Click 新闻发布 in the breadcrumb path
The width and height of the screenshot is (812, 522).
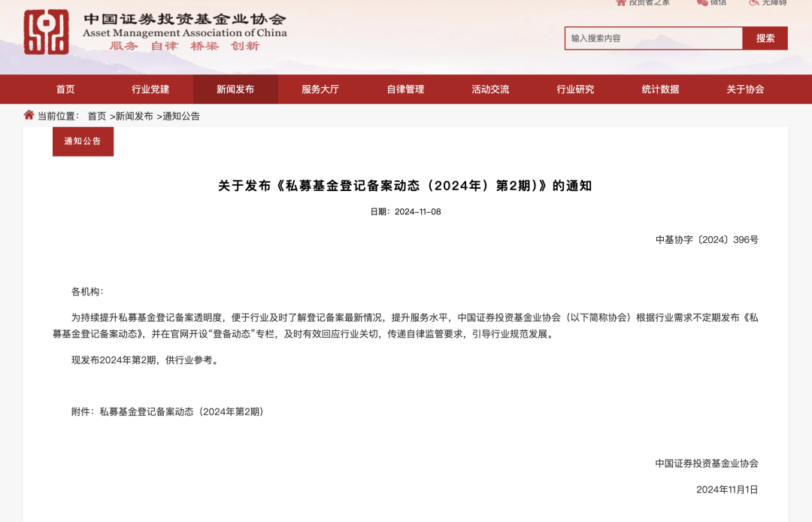click(x=134, y=116)
